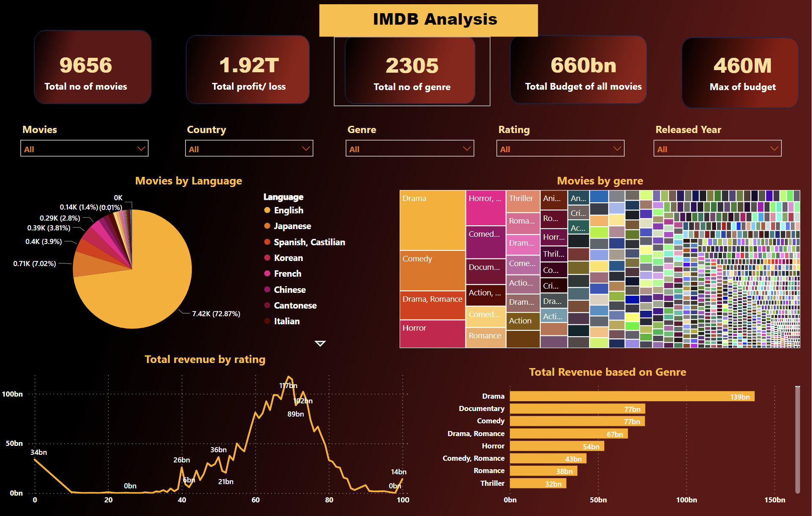This screenshot has width=812, height=516.
Task: Expand language legend with down arrow
Action: click(320, 343)
